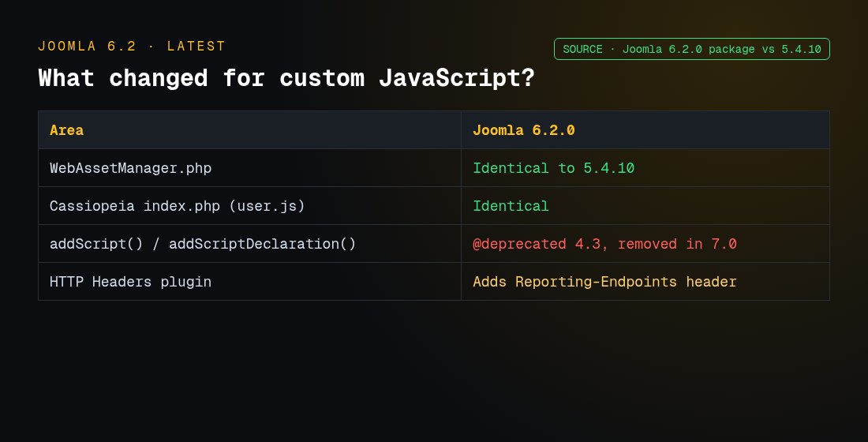868x442 pixels.
Task: Click the '@deprecated 4.3, removed in 7.0' cell
Action: [x=645, y=244]
